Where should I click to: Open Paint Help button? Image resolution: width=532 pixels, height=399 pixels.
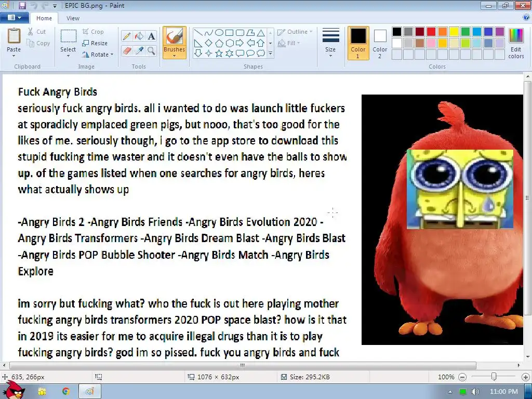tap(526, 18)
